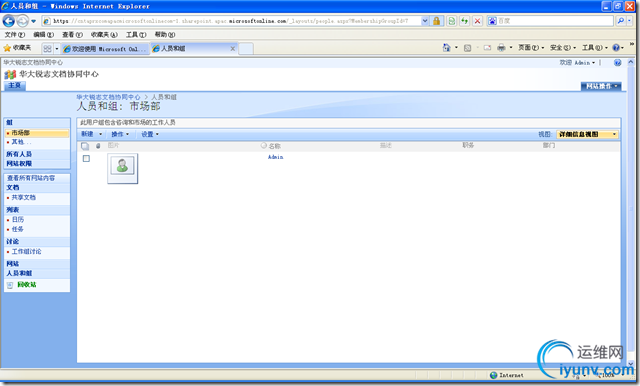The height and width of the screenshot is (386, 640).
Task: Open the Quick Tabs icon
Action: [x=47, y=49]
